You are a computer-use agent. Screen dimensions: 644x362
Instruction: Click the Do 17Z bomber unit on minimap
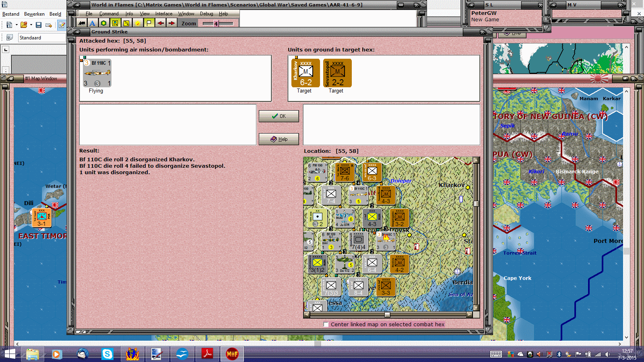pos(345,264)
